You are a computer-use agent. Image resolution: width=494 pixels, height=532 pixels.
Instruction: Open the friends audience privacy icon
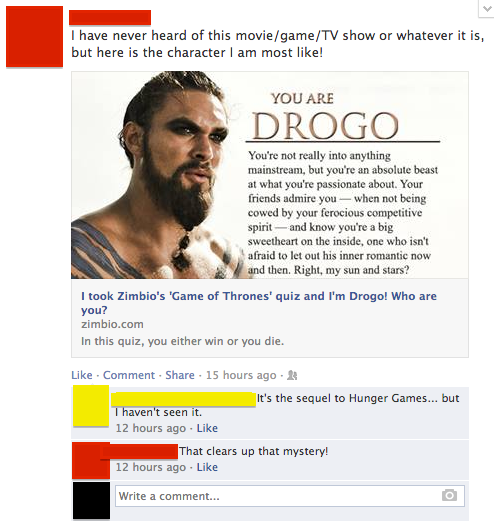[292, 375]
